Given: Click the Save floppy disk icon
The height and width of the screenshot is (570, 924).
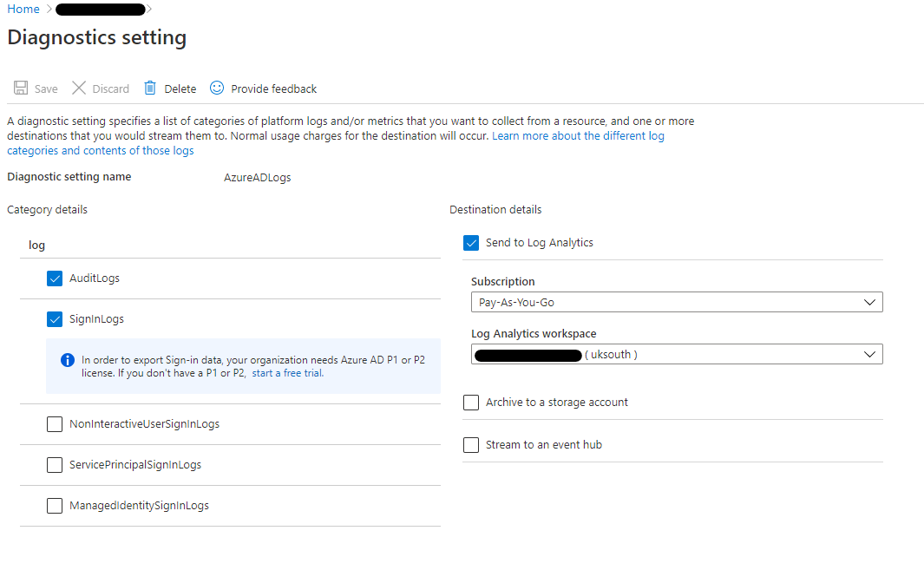Looking at the screenshot, I should click(21, 88).
